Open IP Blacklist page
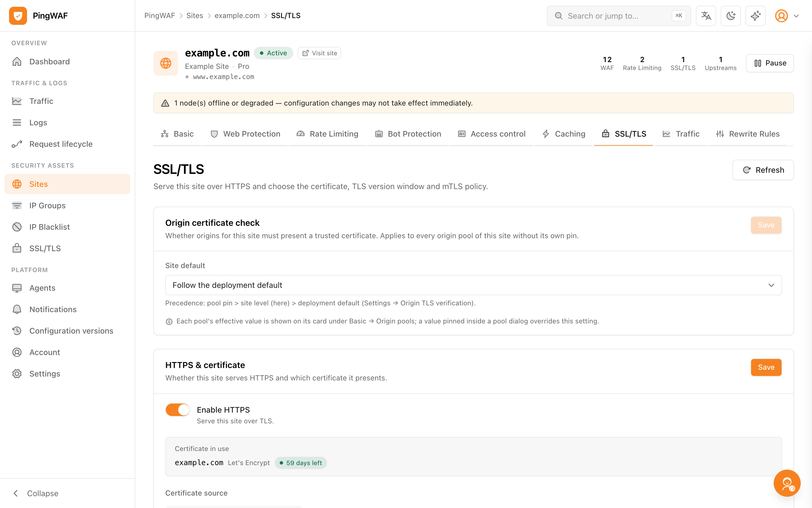This screenshot has width=812, height=508. (x=67, y=227)
